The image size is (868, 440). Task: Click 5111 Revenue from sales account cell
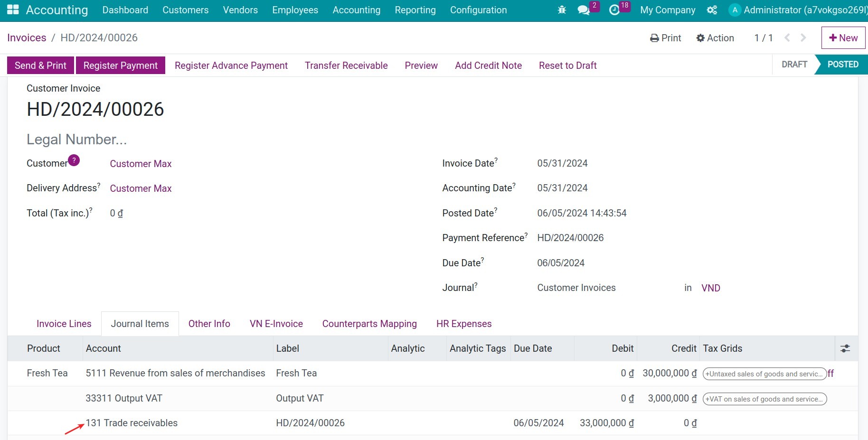click(x=175, y=373)
